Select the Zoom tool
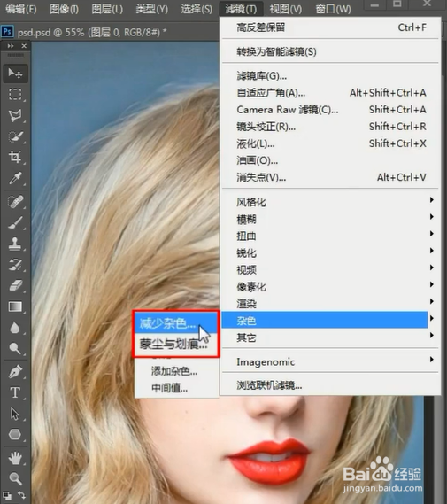447x504 pixels. (x=15, y=479)
